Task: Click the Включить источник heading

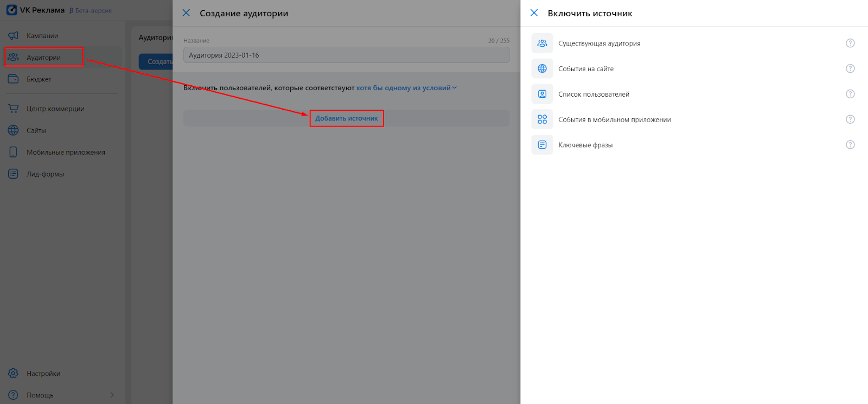Action: point(590,13)
